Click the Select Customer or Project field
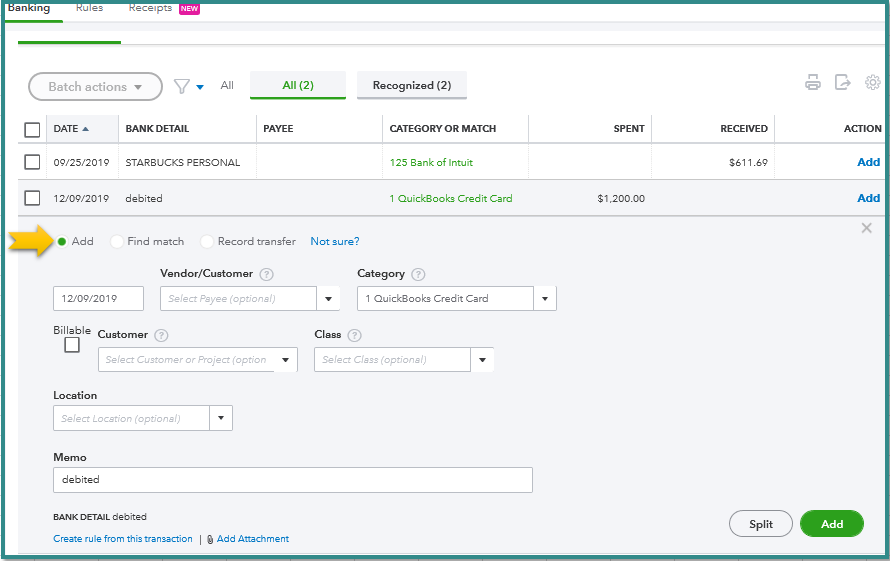This screenshot has height=561, width=890. tap(186, 360)
